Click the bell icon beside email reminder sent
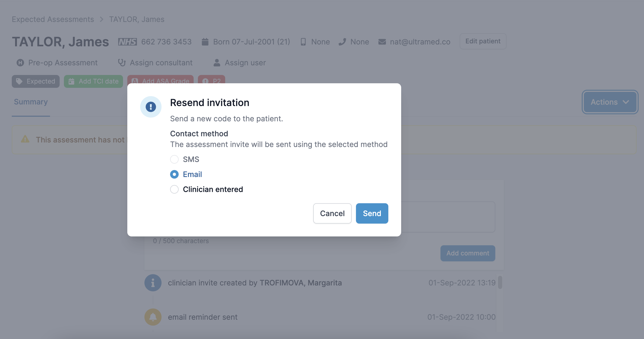The image size is (644, 339). pos(153,317)
